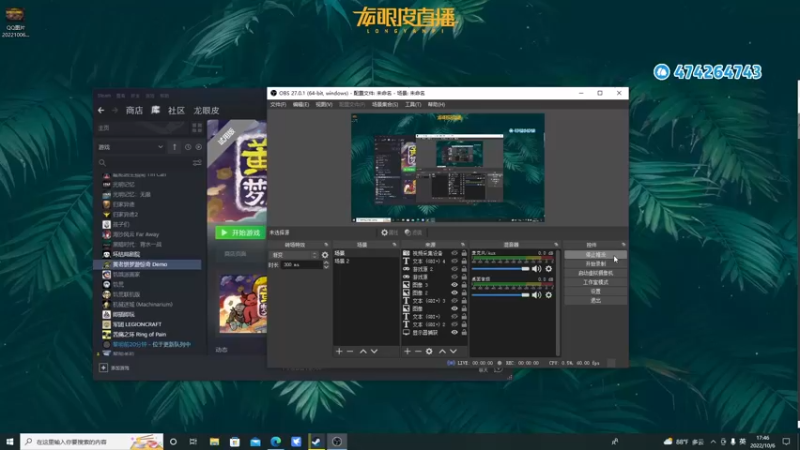Screen dimensions: 800x450
Task: Toggle visibility of 文本 (GDI+) 2
Action: click(454, 324)
